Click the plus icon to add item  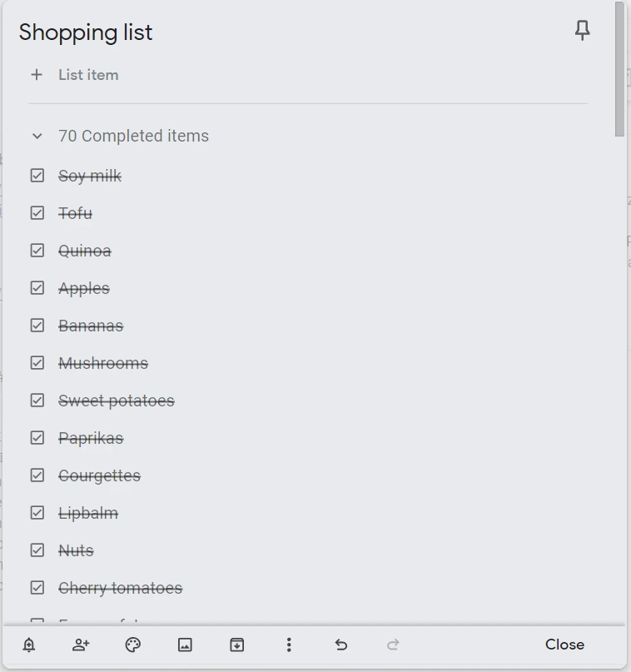[37, 75]
